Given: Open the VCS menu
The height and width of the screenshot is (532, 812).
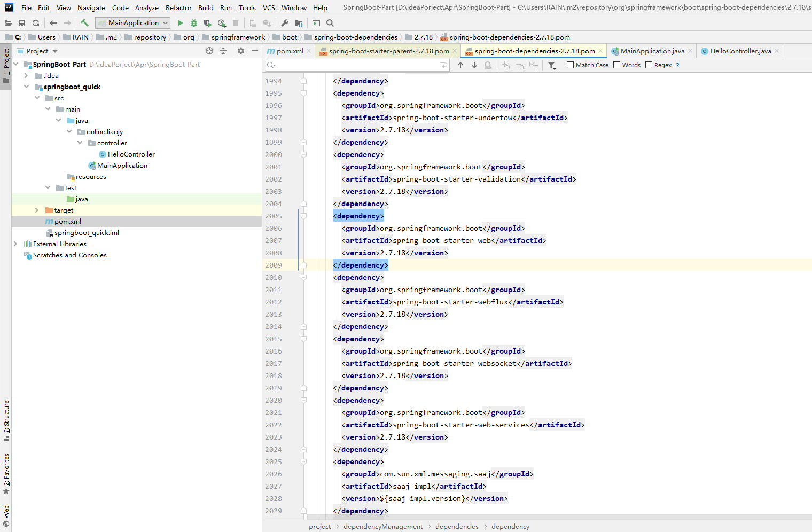Looking at the screenshot, I should pos(269,7).
